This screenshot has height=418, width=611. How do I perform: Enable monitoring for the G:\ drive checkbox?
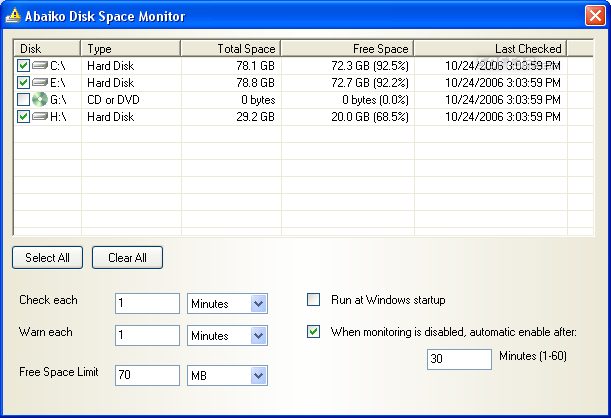pos(23,100)
